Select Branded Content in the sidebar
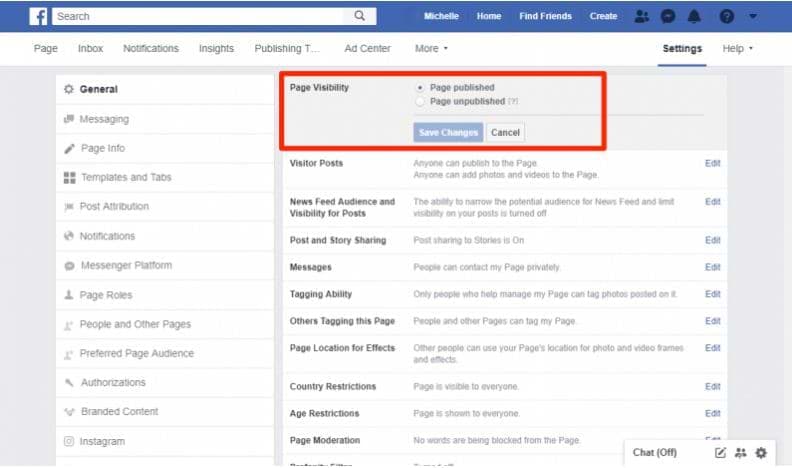The image size is (792, 468). pos(165,412)
